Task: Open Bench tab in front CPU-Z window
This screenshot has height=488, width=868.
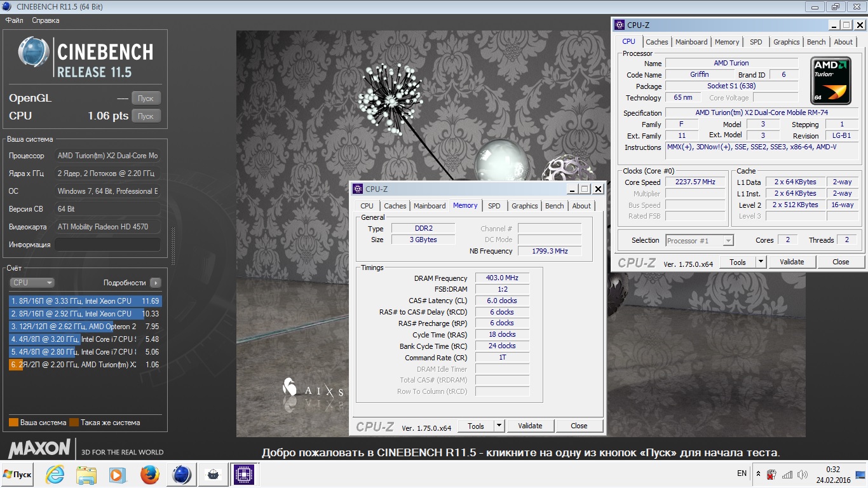Action: [x=555, y=206]
